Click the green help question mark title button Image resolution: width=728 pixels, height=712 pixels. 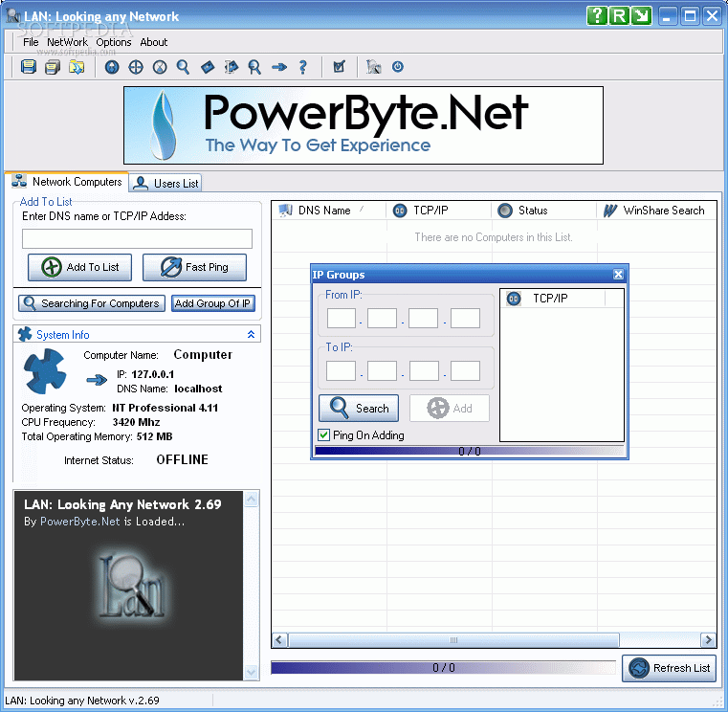pyautogui.click(x=597, y=16)
